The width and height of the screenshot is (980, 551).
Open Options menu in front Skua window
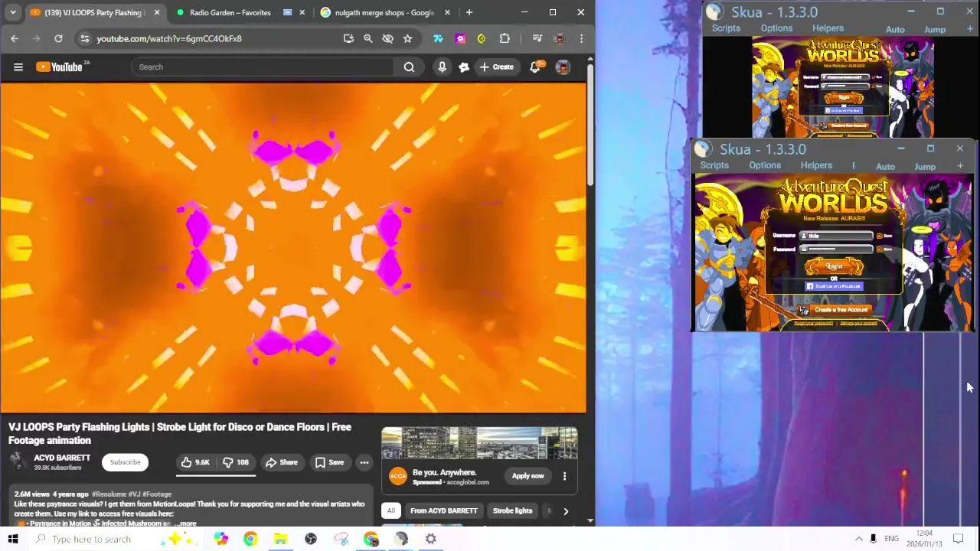765,165
